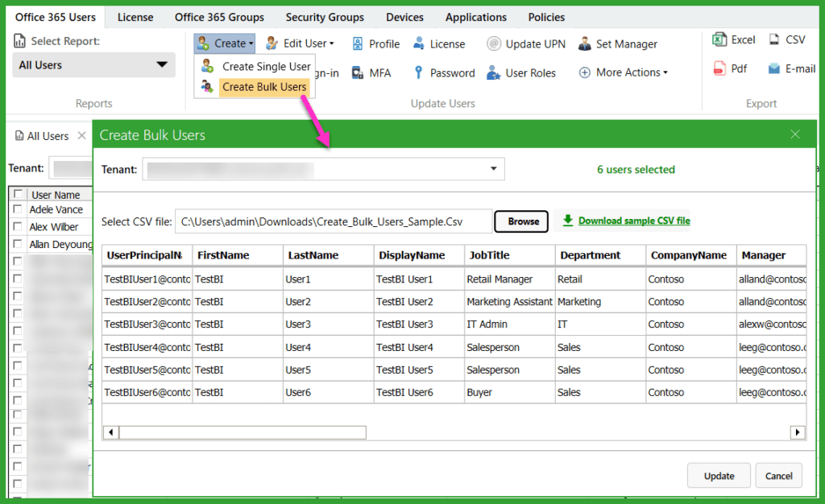Check the box for Allan Deyoung
825x504 pixels.
click(x=18, y=244)
